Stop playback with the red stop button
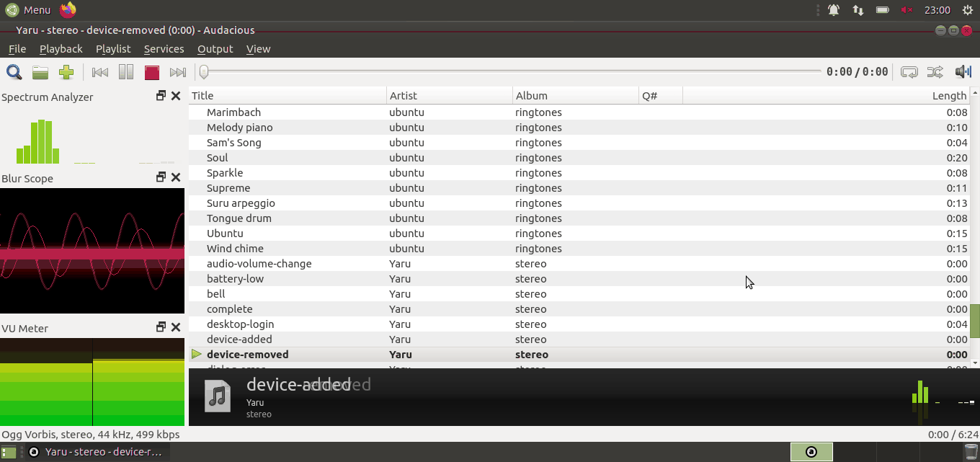 pos(151,72)
